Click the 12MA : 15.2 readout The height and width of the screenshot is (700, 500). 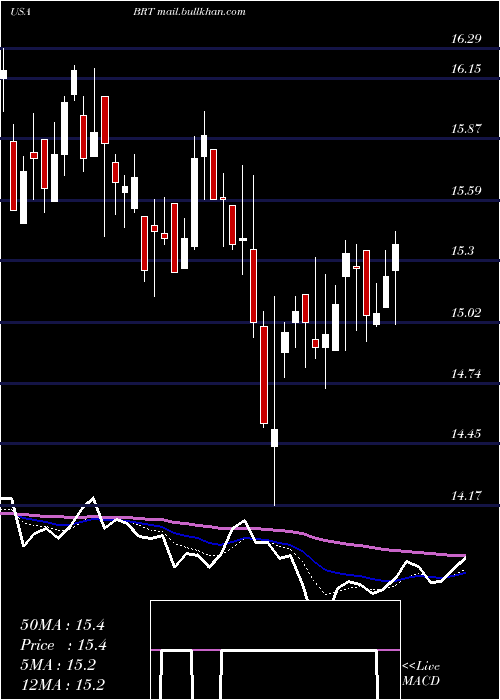click(62, 685)
